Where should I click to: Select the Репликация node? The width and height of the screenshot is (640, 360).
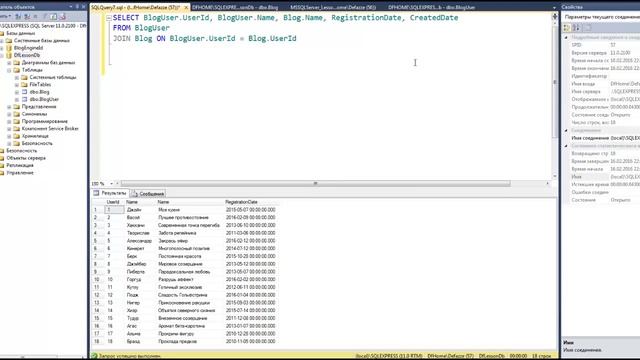20,165
